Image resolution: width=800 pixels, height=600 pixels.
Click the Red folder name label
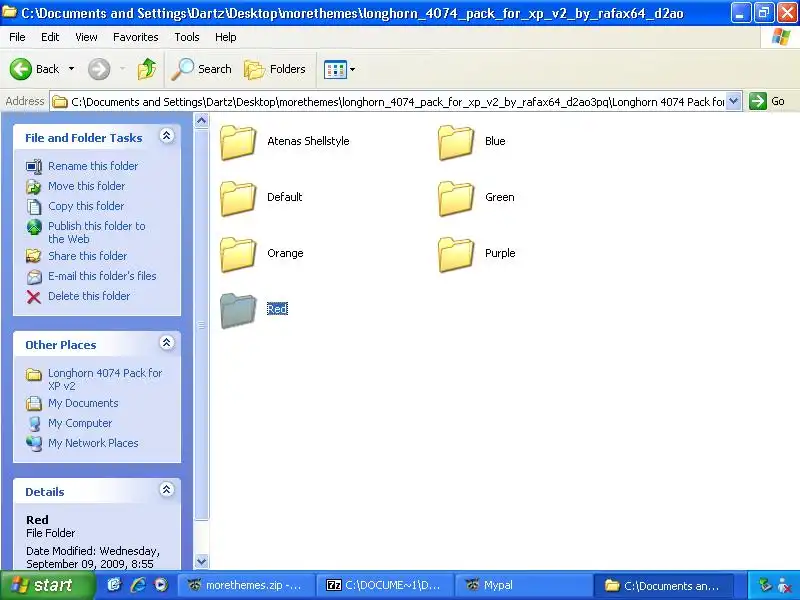tap(277, 309)
